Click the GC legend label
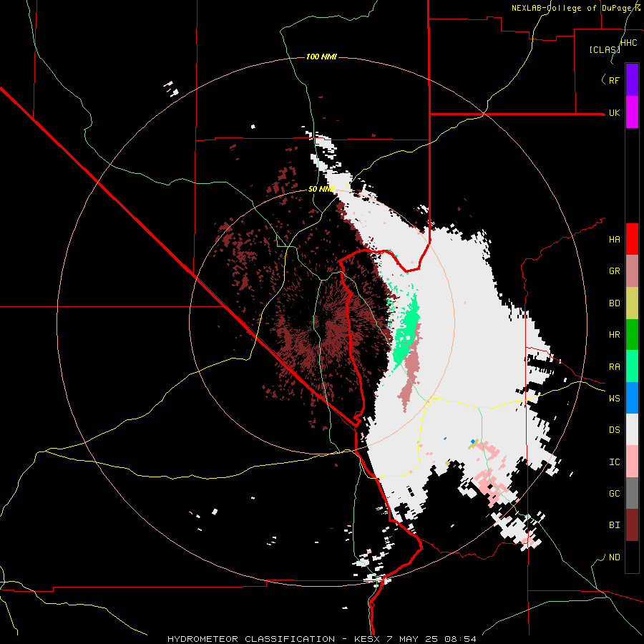This screenshot has width=644, height=644. 615,494
